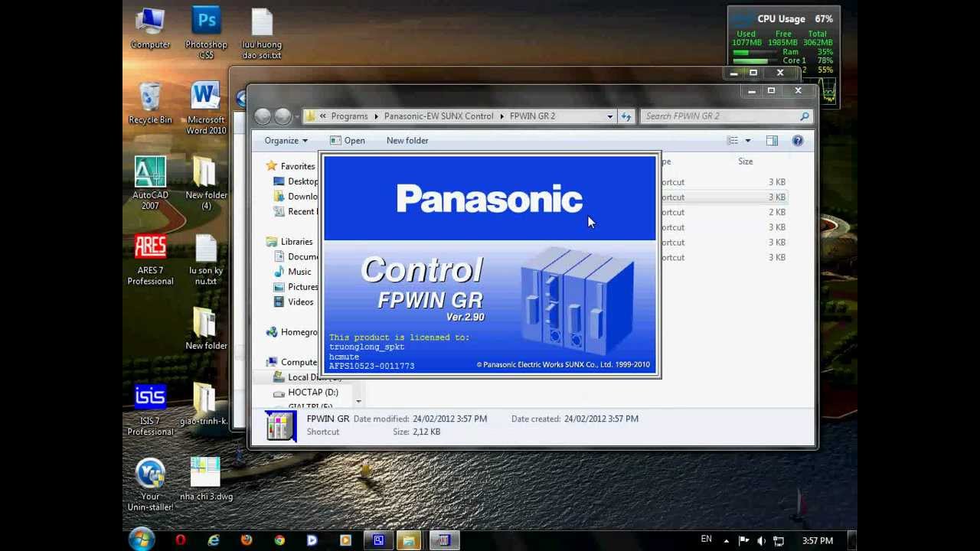This screenshot has height=551, width=980.
Task: Click New folder in Explorer toolbar
Action: pos(407,141)
